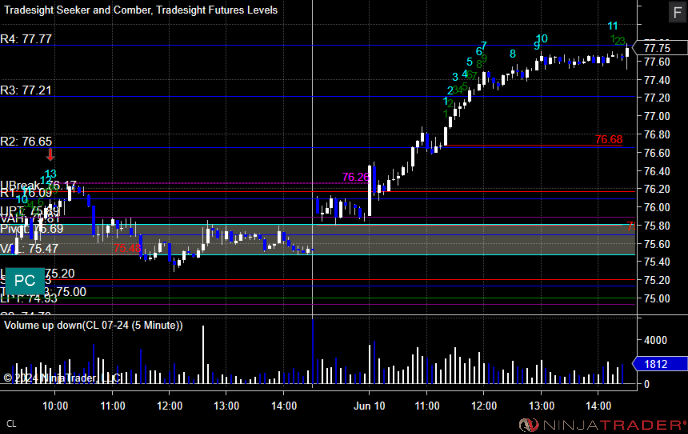Screen dimensions: 688x434
Task: Click the cyan Seeker count 7
Action: click(x=484, y=45)
